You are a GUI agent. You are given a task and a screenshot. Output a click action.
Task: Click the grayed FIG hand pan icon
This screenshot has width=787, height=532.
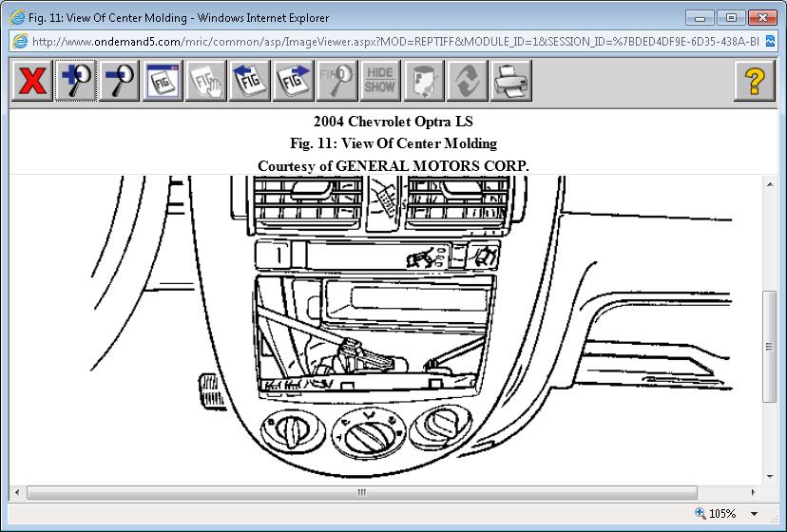(x=206, y=82)
